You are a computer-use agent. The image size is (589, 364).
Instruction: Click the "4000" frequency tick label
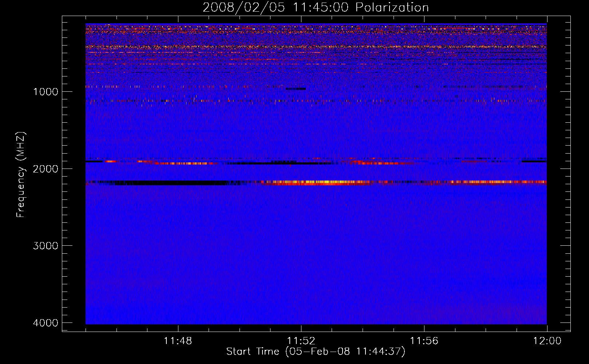(x=46, y=323)
